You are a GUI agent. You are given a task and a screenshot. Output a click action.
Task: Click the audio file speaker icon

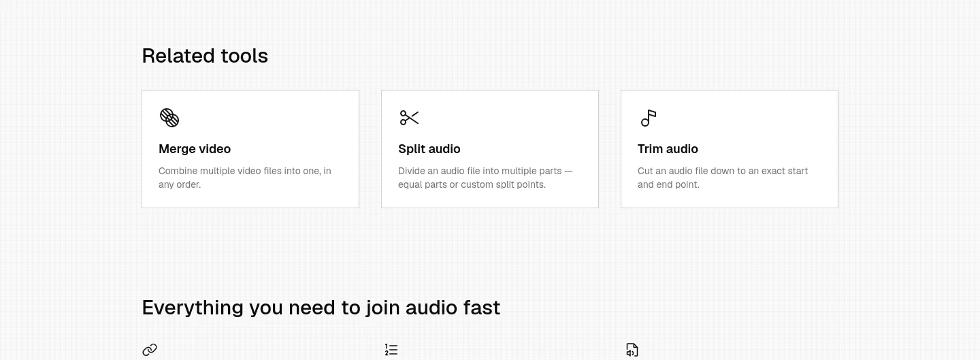tap(632, 350)
